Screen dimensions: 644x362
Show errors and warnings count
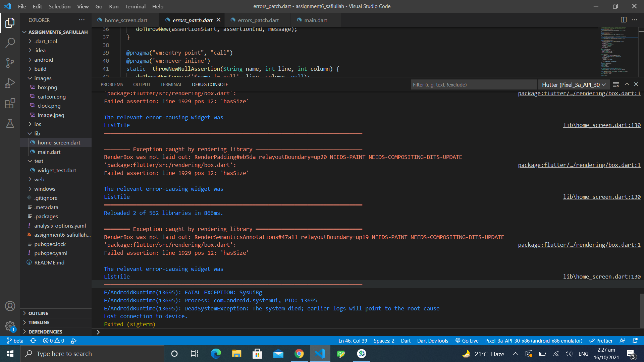click(54, 341)
